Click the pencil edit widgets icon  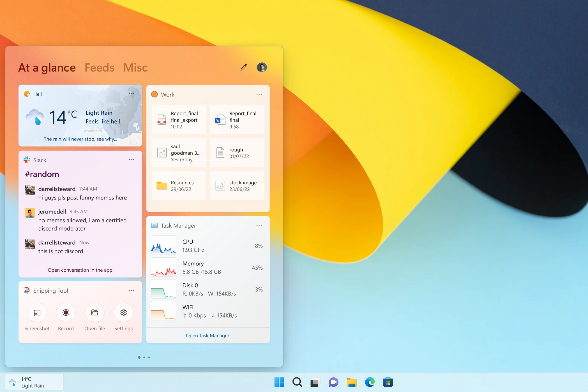(x=244, y=67)
